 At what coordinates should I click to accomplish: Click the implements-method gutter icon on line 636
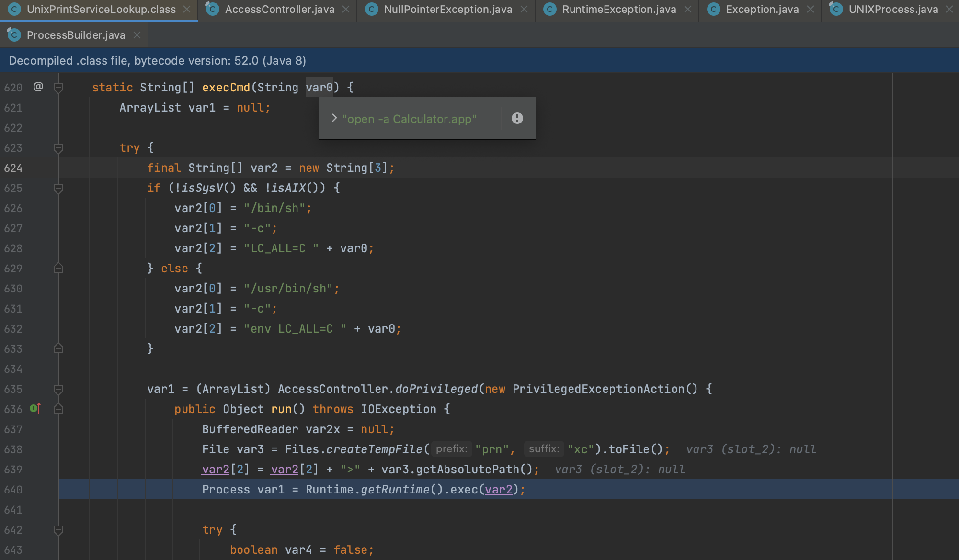35,409
